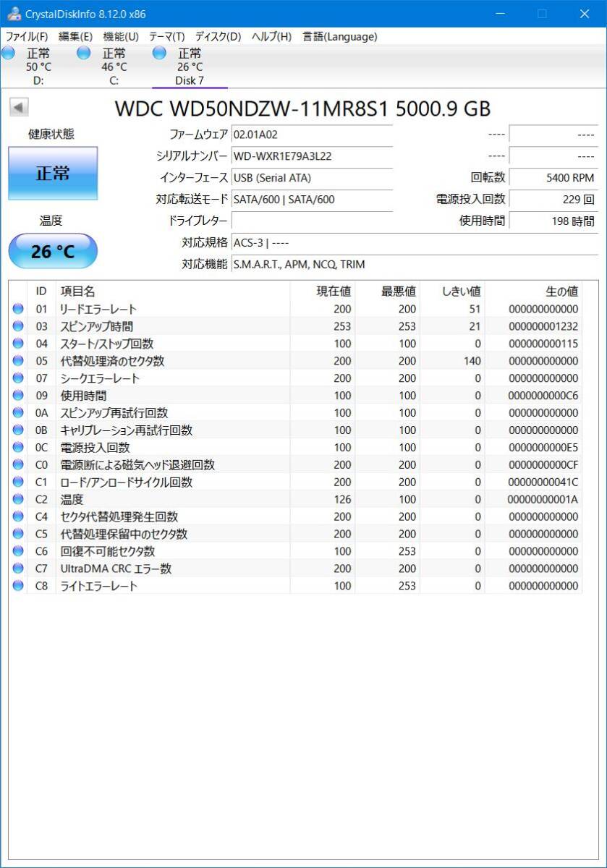Click status orb for 代替処理保留中のセクタ数 row
The width and height of the screenshot is (607, 868).
[18, 534]
